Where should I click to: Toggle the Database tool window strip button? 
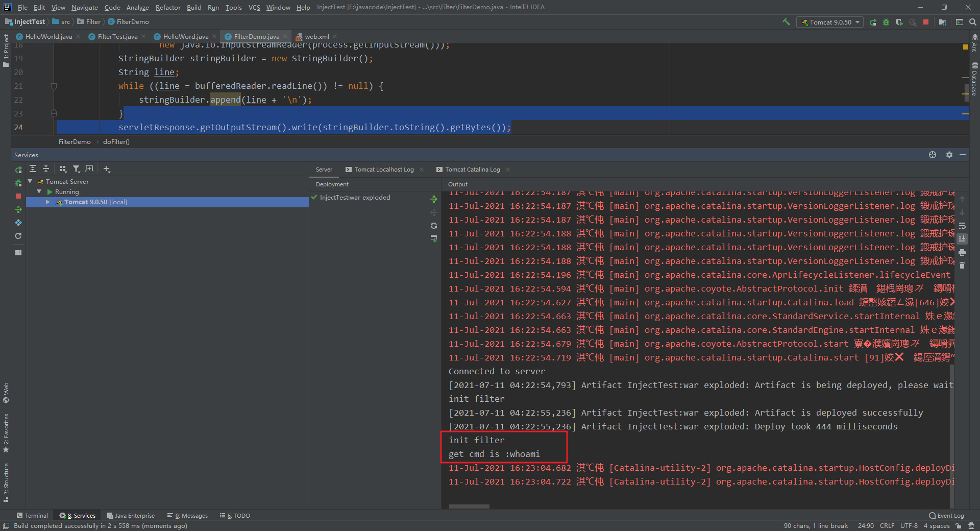coord(974,79)
